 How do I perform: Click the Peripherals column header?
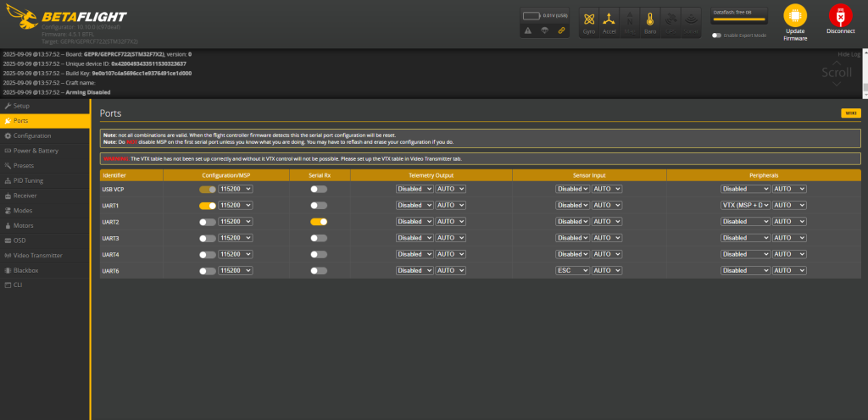[x=764, y=175]
